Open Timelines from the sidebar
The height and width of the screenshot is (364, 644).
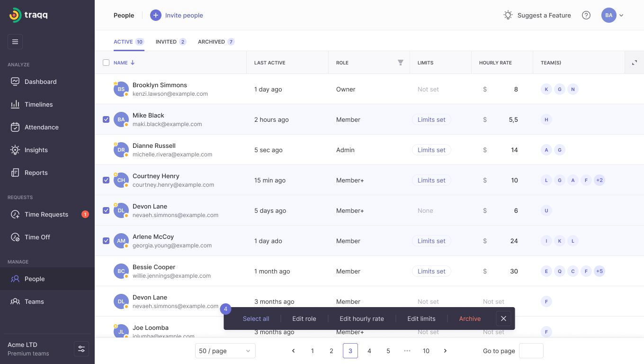[38, 104]
